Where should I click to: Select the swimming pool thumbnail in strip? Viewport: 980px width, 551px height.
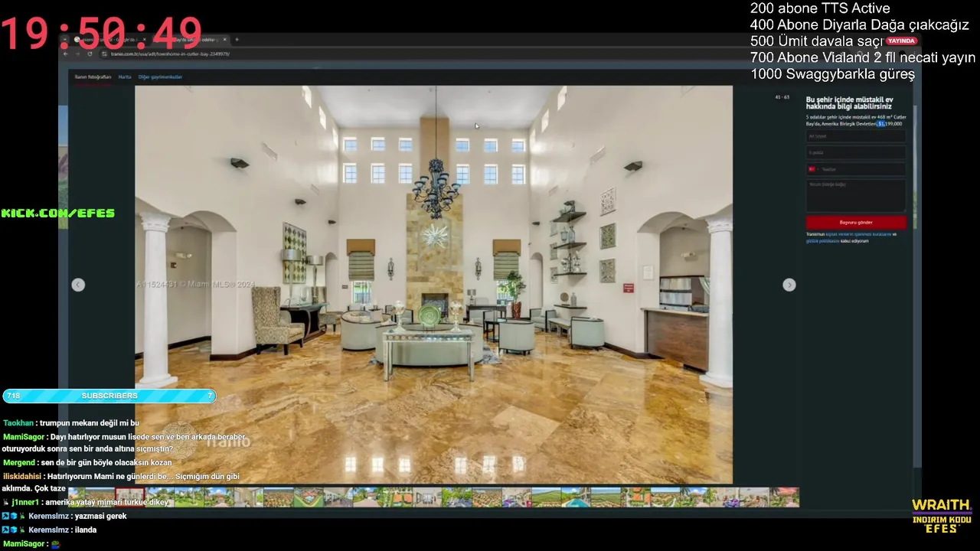[576, 497]
